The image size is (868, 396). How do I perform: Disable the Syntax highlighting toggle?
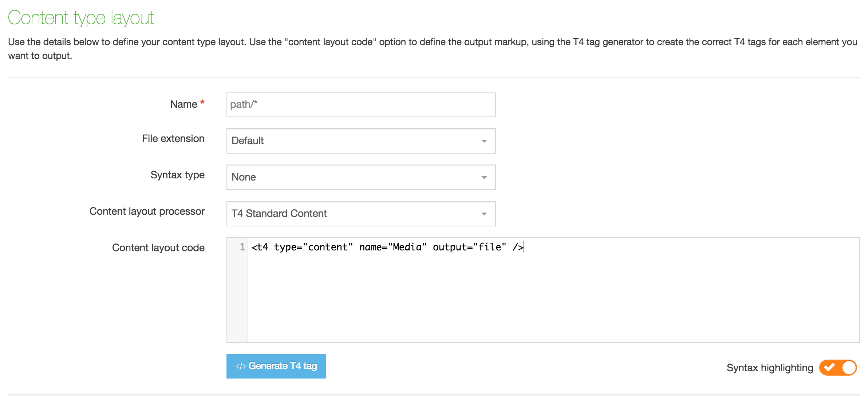pos(838,368)
